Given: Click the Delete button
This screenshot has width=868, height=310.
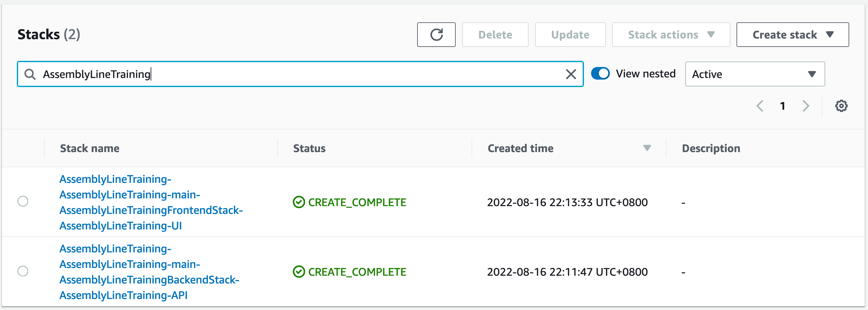Looking at the screenshot, I should pyautogui.click(x=495, y=34).
